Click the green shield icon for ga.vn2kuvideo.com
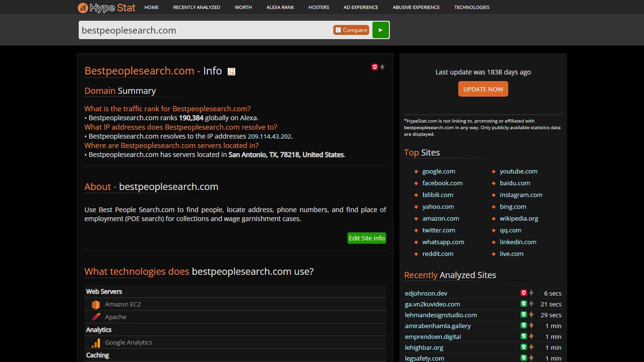The width and height of the screenshot is (644, 362). pyautogui.click(x=523, y=304)
